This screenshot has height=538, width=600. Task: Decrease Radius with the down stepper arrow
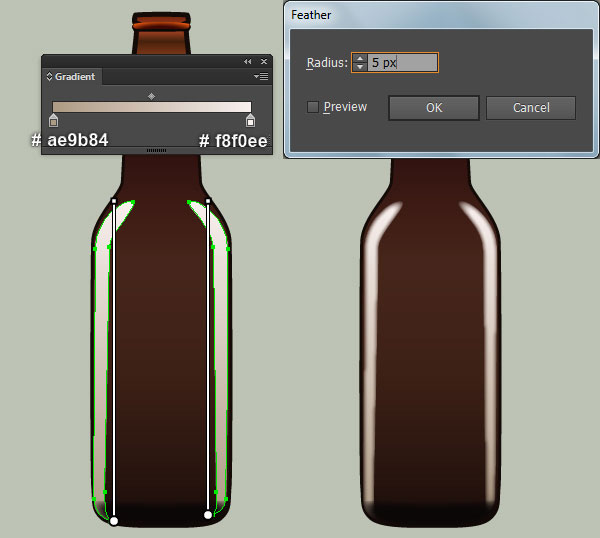[360, 67]
